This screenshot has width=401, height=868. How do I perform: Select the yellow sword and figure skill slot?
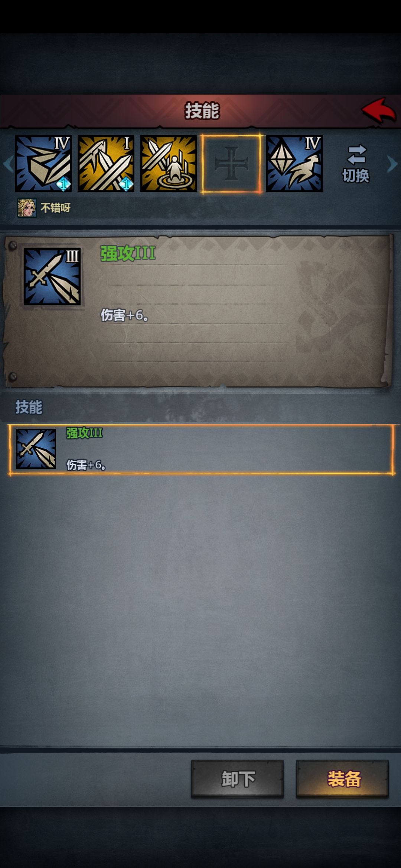(169, 164)
